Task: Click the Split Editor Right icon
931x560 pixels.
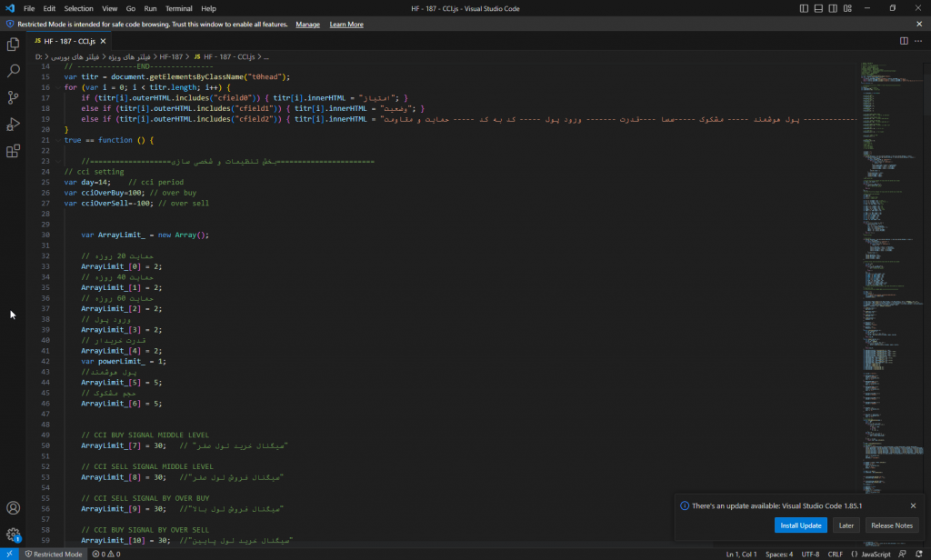Action: click(904, 41)
